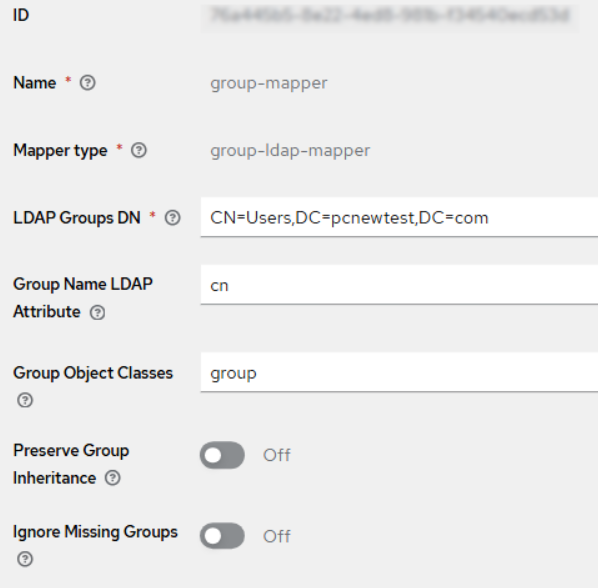Viewport: 598px width, 588px height.
Task: Click the Mapper type label text
Action: pos(60,150)
